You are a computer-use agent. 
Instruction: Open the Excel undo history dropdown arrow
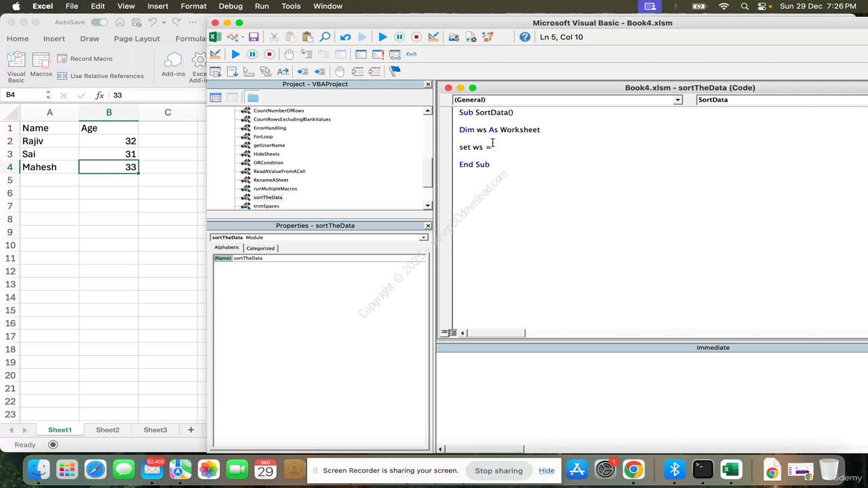point(163,22)
